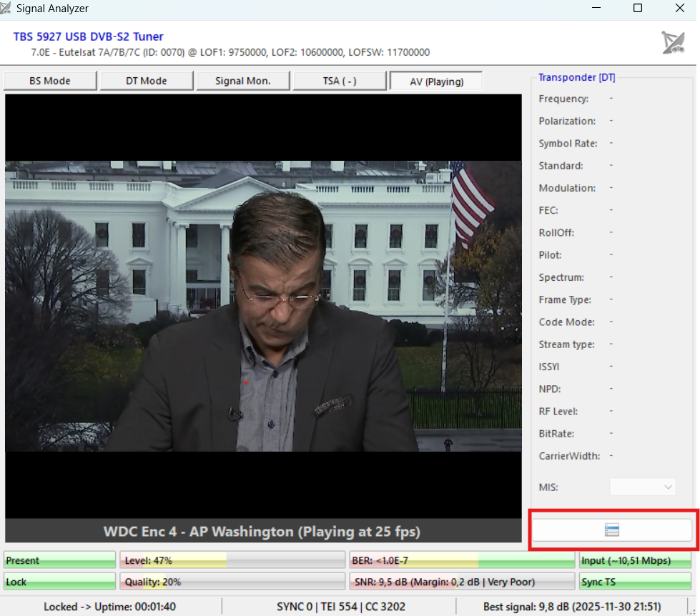Click the transponder list icon button
The image size is (700, 616).
coord(611,530)
